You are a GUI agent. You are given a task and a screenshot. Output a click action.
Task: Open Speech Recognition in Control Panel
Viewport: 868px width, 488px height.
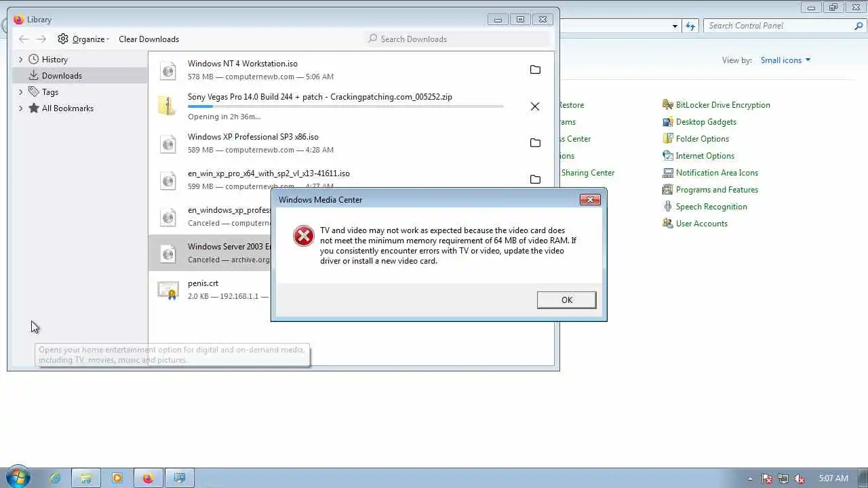click(711, 207)
